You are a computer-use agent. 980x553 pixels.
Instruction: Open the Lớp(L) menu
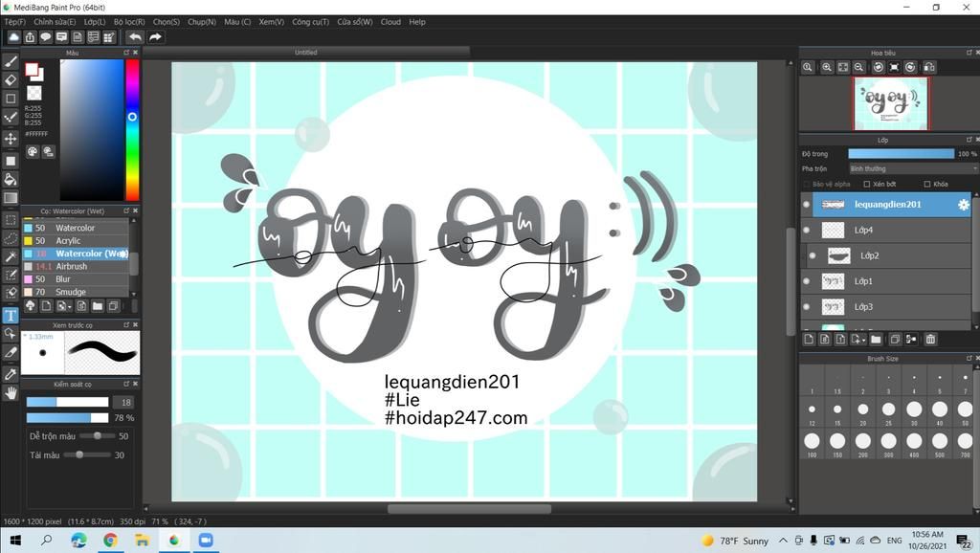[x=95, y=22]
